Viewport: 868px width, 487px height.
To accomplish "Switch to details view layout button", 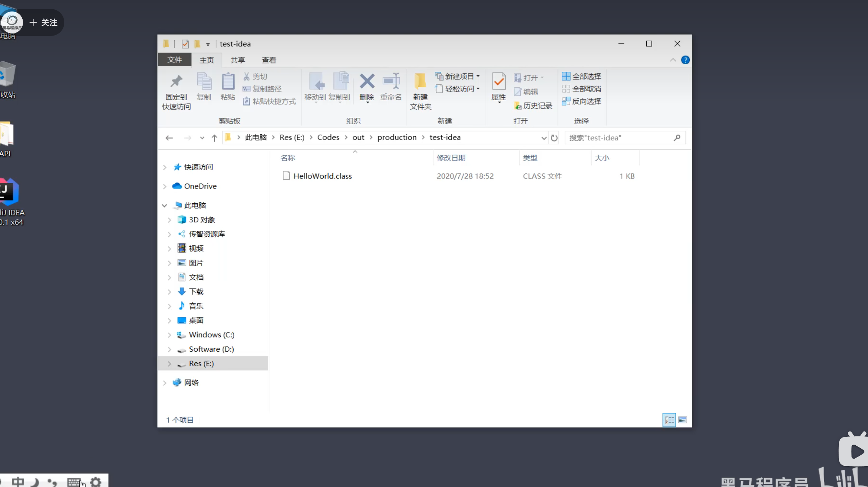I will click(669, 420).
